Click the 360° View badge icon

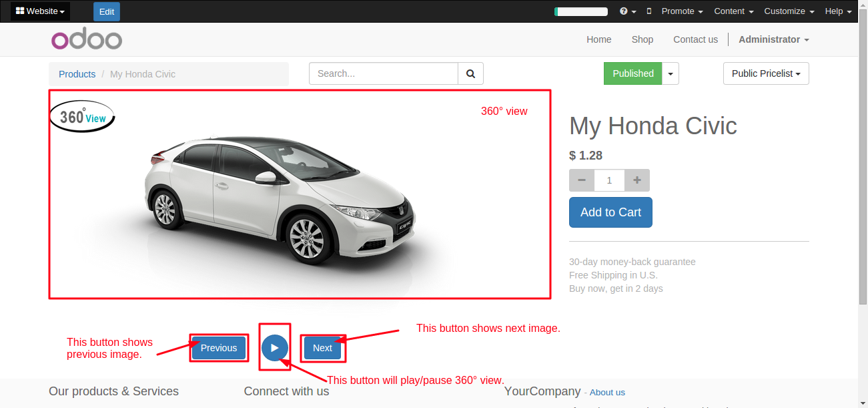[82, 117]
